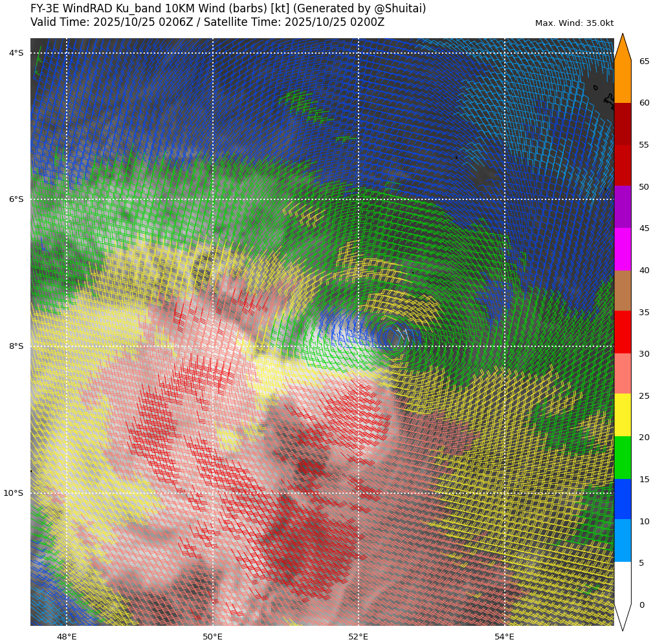
Task: Click the 4°S latitude axis label
Action: (x=16, y=53)
